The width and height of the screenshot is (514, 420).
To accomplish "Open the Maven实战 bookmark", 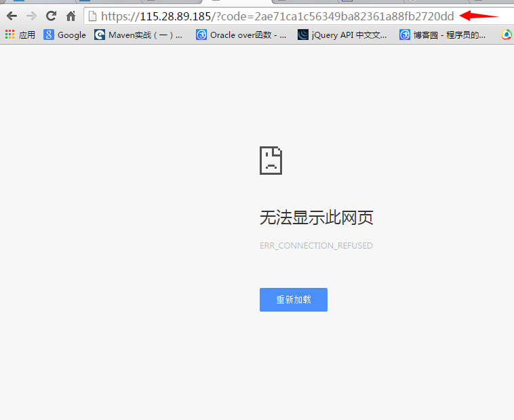I will (139, 35).
